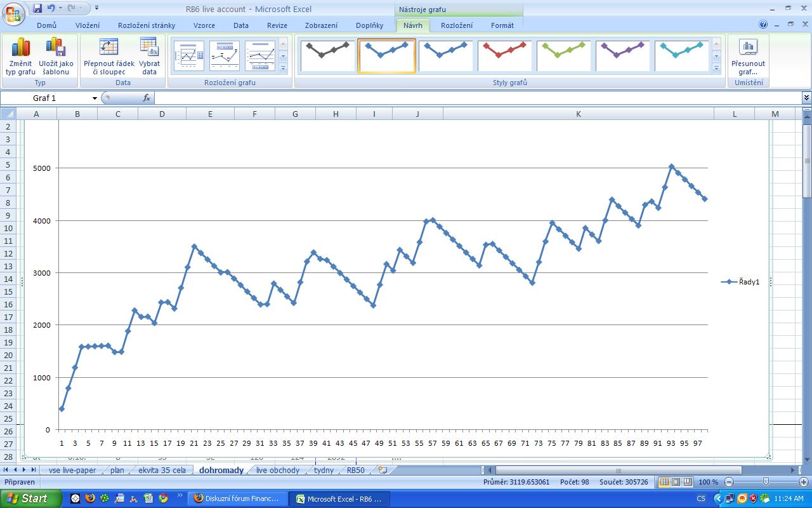Viewport: 812px width, 508px height.
Task: Apply the purple line chart style
Action: click(622, 55)
